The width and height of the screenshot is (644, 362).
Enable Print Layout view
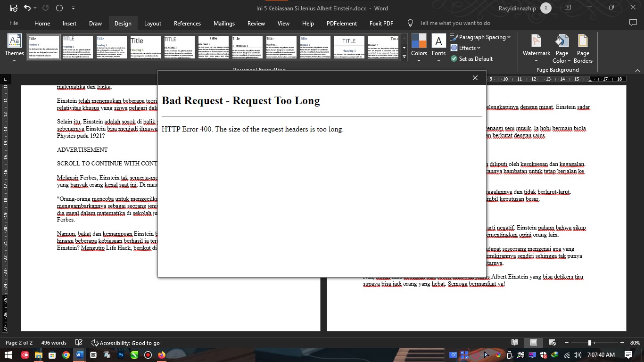tap(533, 343)
